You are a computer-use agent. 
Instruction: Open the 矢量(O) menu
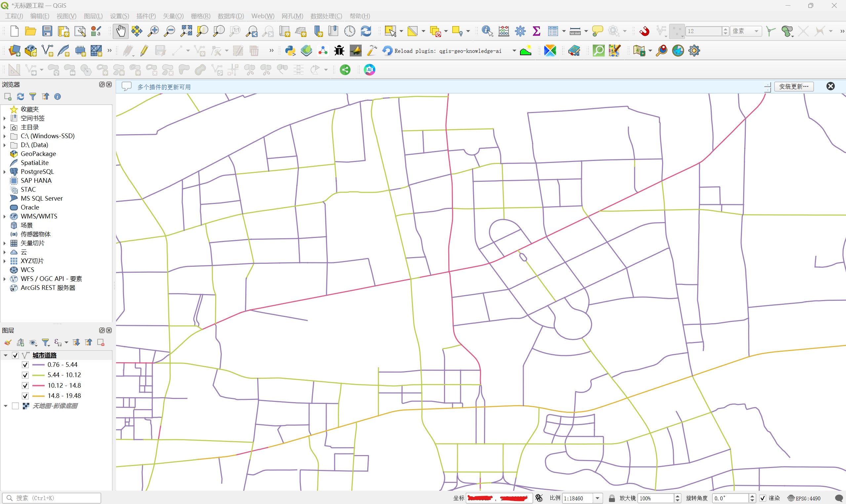[x=173, y=16]
